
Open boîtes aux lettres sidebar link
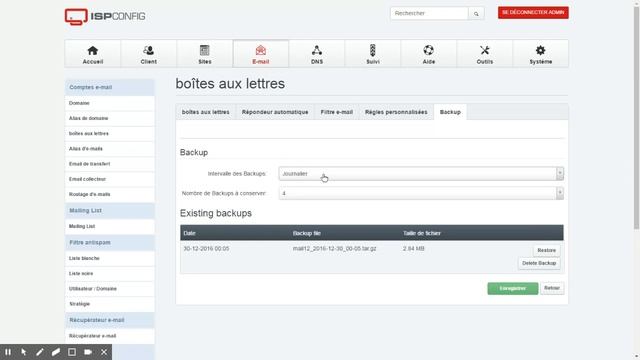(x=109, y=133)
